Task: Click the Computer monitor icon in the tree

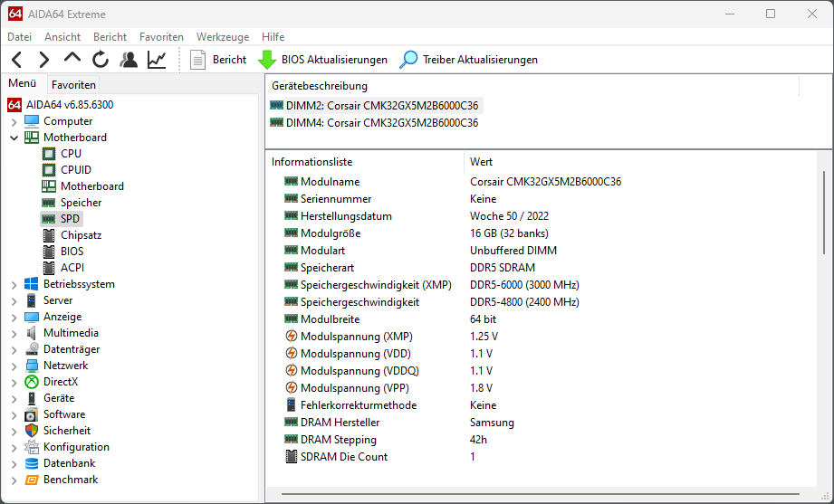Action: (x=32, y=121)
